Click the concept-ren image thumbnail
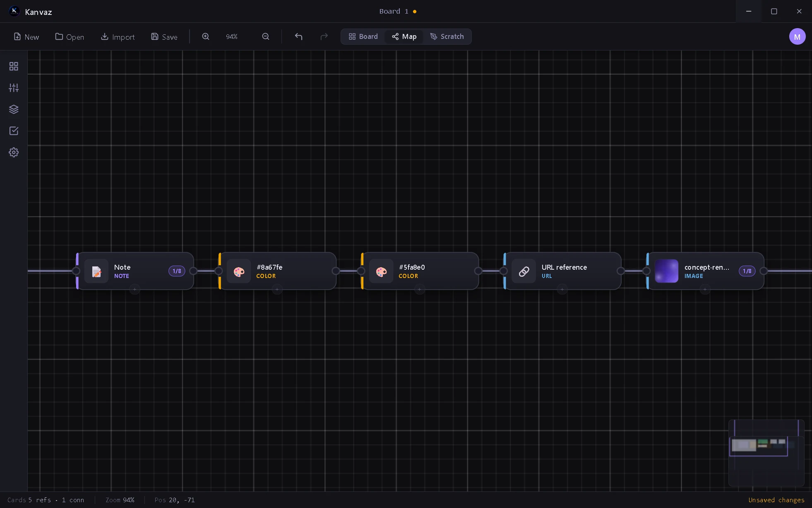The image size is (812, 508). click(x=666, y=271)
